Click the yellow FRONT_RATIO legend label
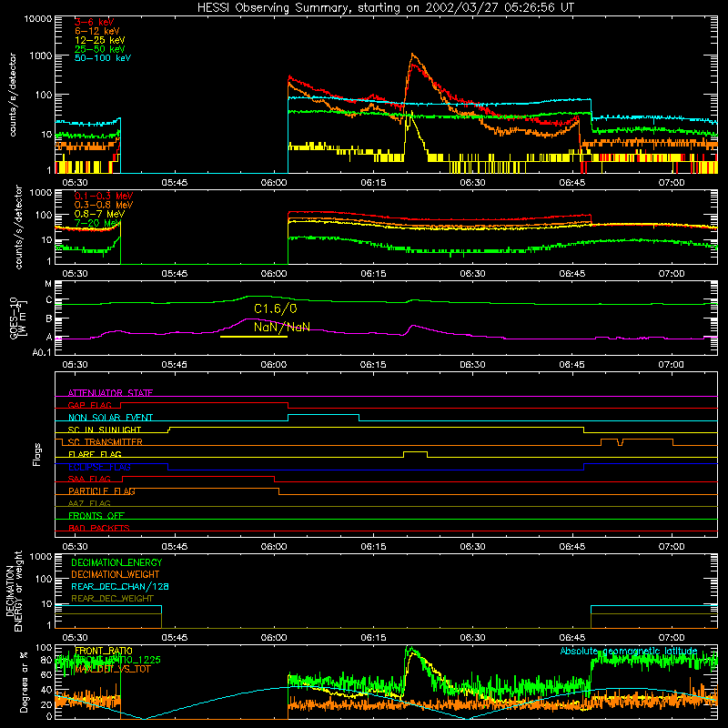This screenshot has width=728, height=728. coord(103,651)
